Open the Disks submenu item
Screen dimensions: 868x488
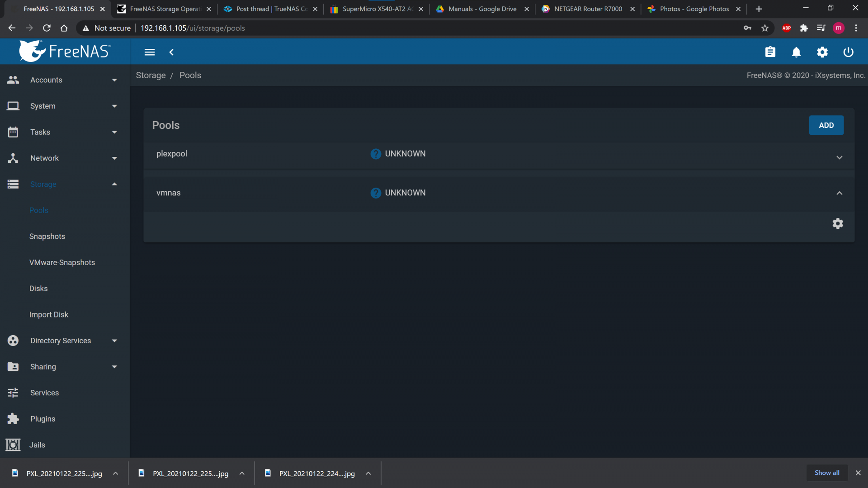(x=38, y=289)
